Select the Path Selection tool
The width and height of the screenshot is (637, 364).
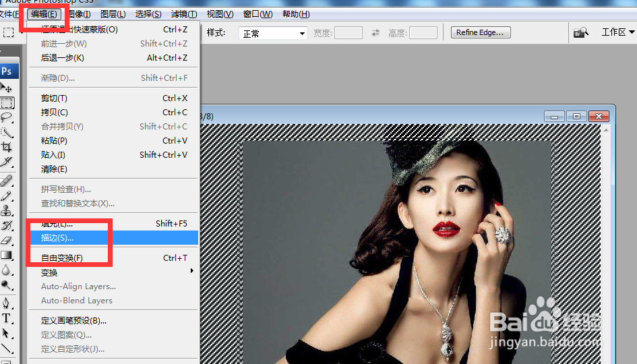click(7, 333)
